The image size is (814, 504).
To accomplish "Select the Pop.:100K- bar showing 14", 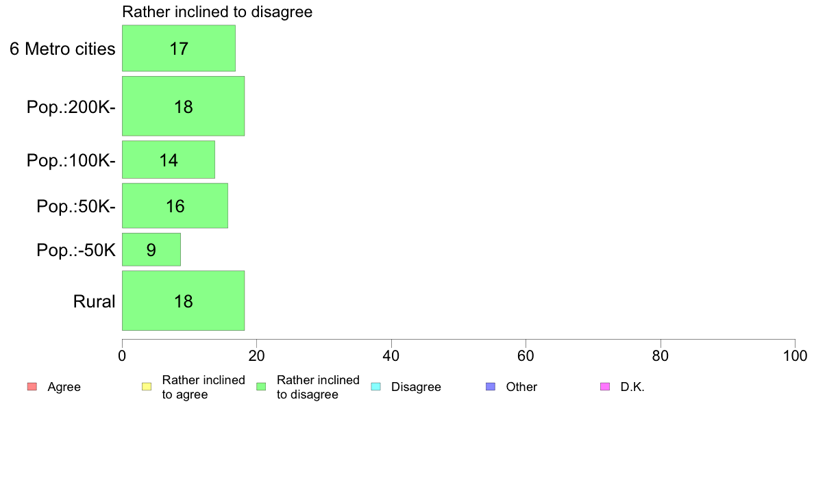I will (x=168, y=160).
